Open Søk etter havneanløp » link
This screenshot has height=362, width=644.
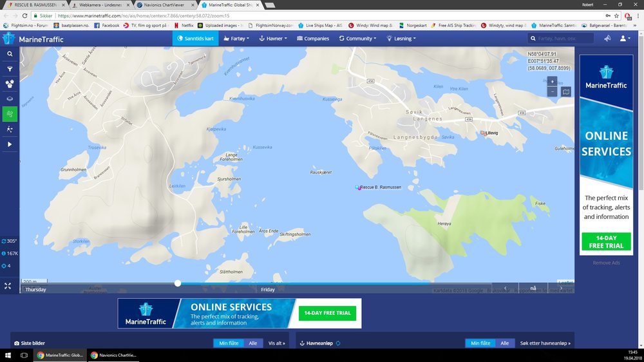click(x=545, y=343)
